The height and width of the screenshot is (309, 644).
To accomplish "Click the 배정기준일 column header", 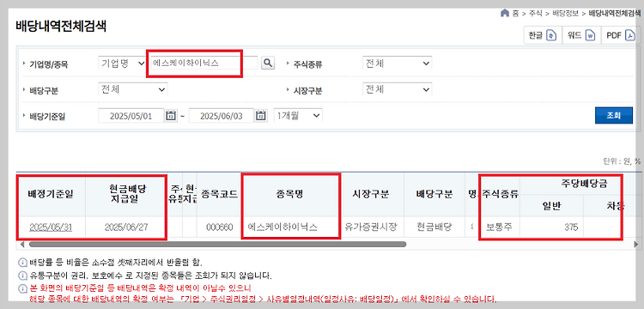I will 51,195.
